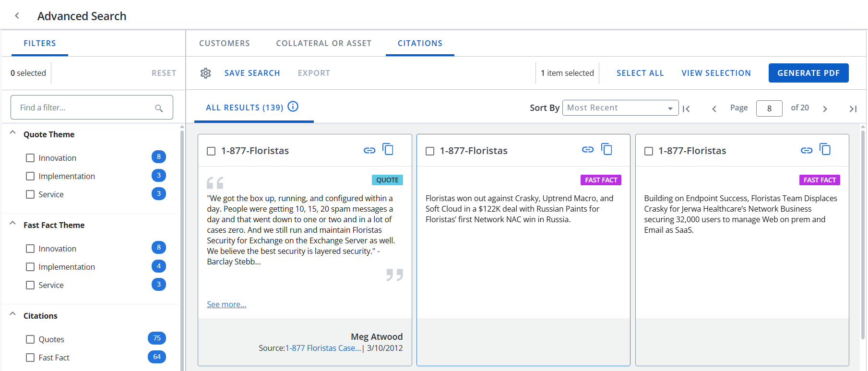Collapse the Citations filter group
This screenshot has height=371, width=868.
coord(13,314)
